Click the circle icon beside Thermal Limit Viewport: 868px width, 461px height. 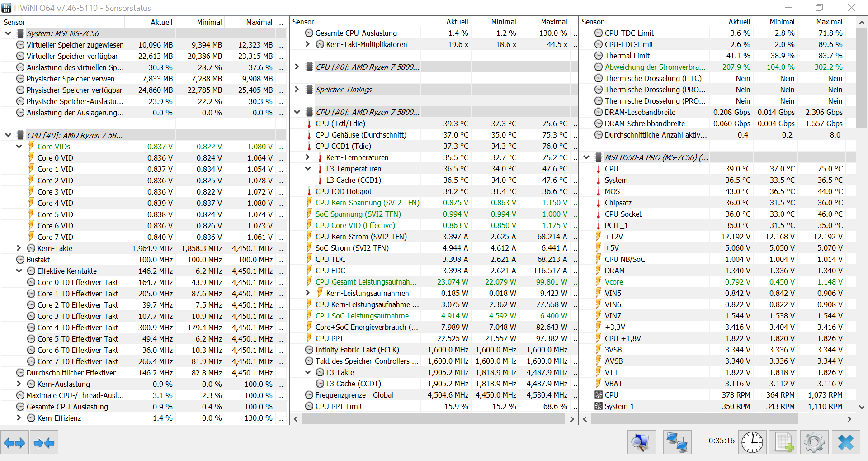[x=599, y=56]
